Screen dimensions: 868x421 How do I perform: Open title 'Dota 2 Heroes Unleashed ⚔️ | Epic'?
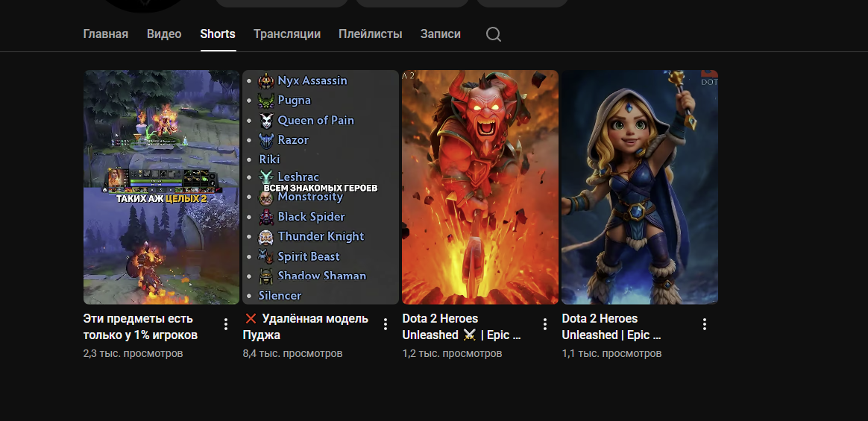(462, 326)
